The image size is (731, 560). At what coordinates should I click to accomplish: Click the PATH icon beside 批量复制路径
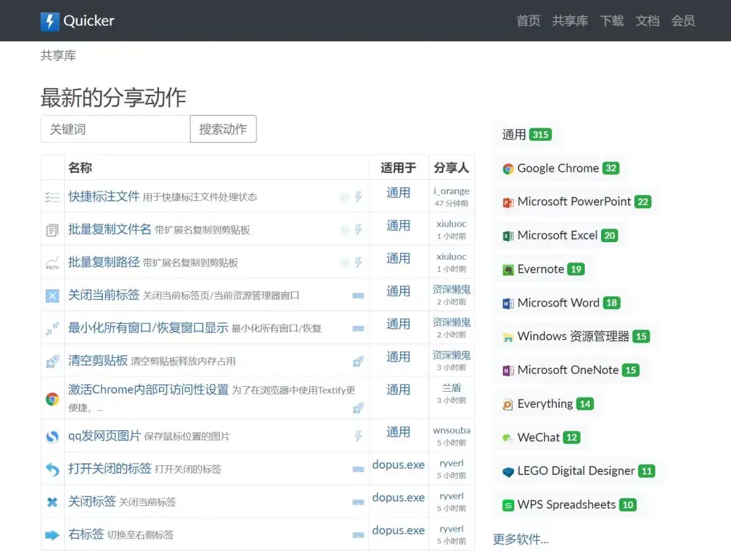click(x=52, y=263)
